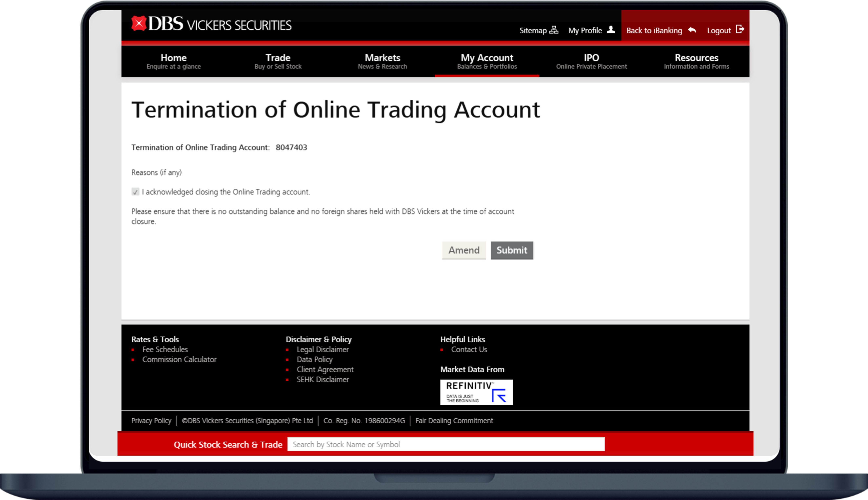Viewport: 868px width, 500px height.
Task: Click the Back to iBanking arrow icon
Action: 692,30
